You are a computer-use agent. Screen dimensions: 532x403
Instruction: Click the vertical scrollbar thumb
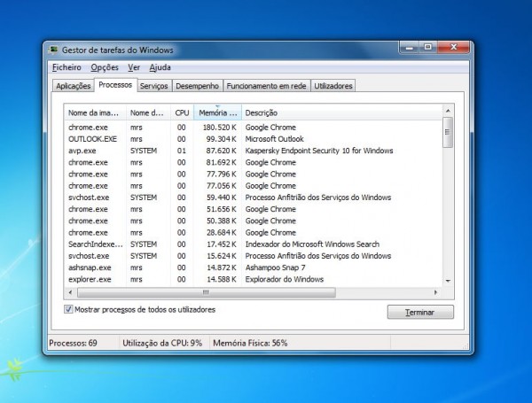click(x=448, y=132)
